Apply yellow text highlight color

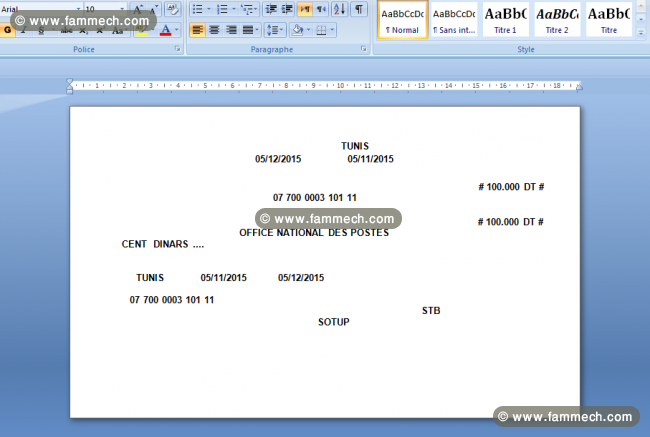pyautogui.click(x=141, y=30)
